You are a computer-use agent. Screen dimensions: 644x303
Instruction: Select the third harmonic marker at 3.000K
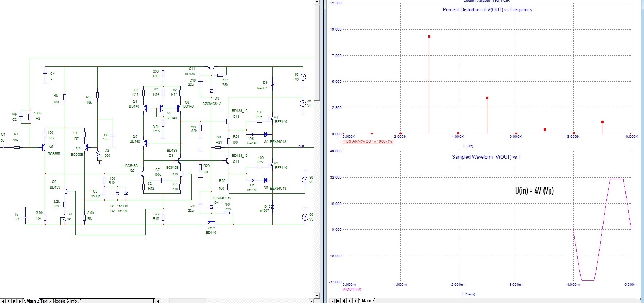[x=429, y=36]
